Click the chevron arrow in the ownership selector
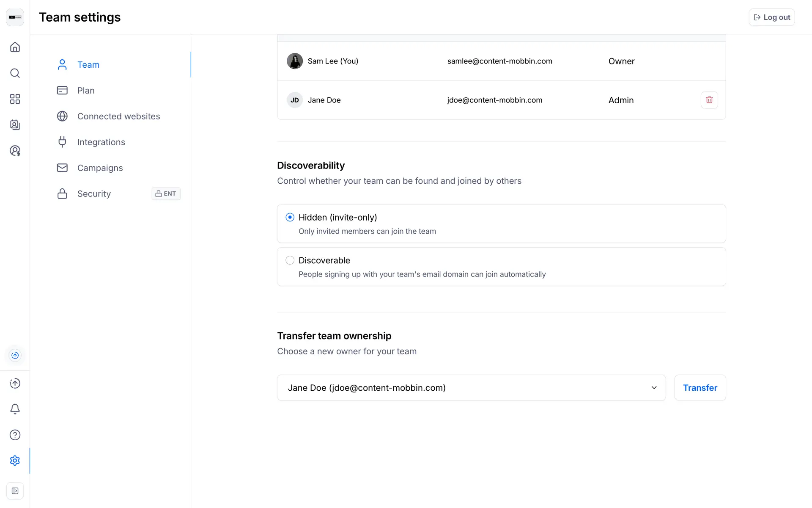 (x=654, y=387)
